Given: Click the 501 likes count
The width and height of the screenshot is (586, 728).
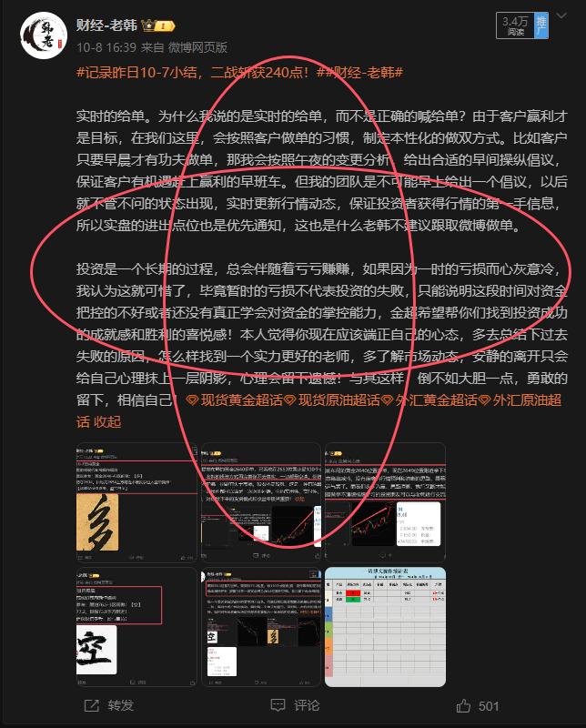Looking at the screenshot, I should click(489, 706).
